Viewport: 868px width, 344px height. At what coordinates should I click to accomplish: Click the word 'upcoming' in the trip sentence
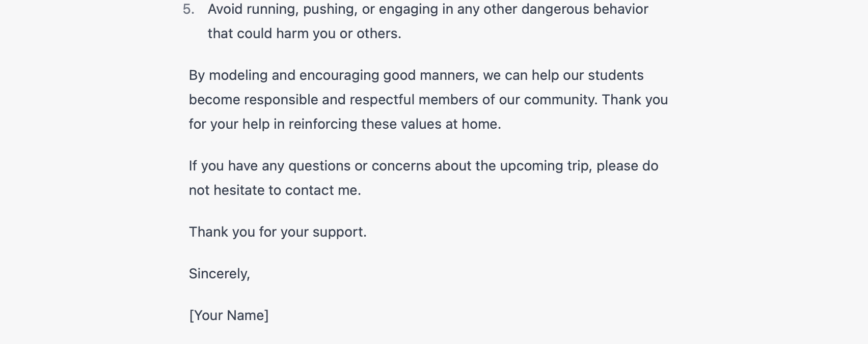[x=531, y=166]
